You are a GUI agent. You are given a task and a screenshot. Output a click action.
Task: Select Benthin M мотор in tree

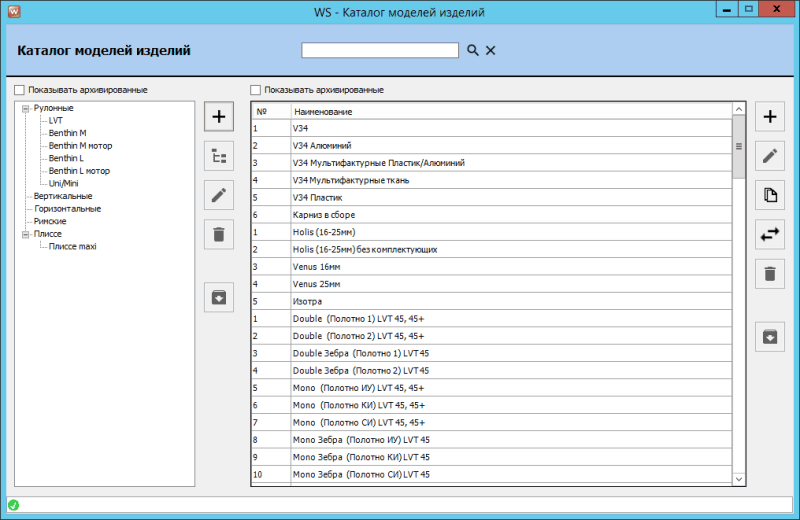click(79, 146)
